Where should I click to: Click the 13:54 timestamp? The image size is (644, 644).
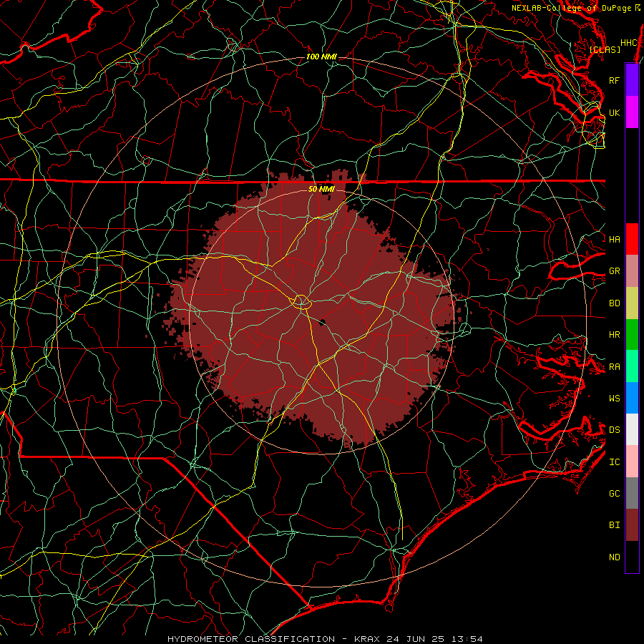point(468,639)
